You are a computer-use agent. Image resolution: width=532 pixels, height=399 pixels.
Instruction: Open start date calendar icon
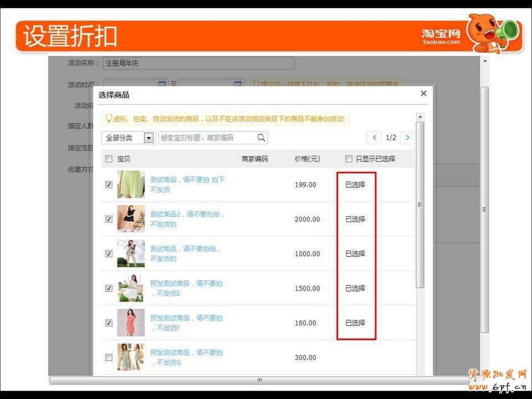tap(162, 84)
